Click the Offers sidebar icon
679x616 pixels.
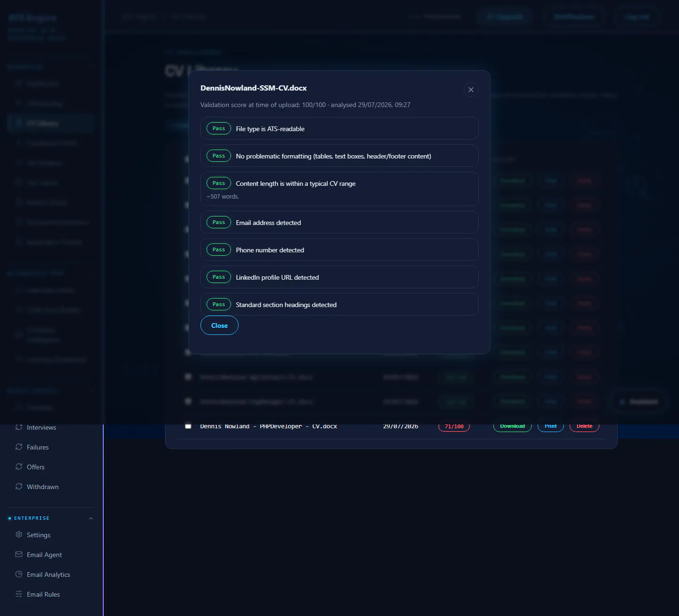[19, 466]
